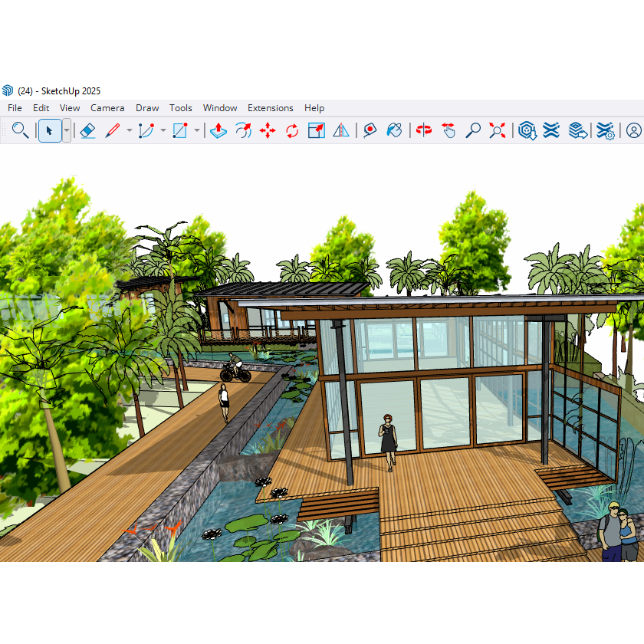Open the Extension Warehouse icon
The height and width of the screenshot is (644, 644).
[x=551, y=130]
